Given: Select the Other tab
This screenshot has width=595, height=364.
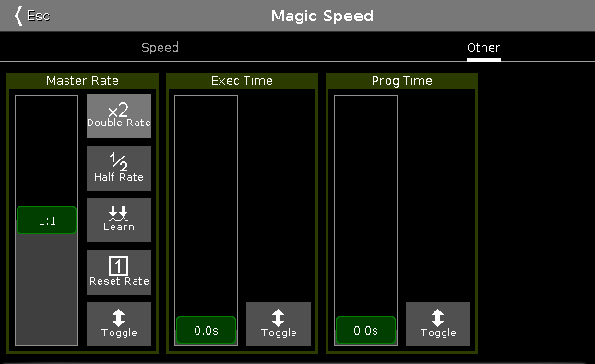Looking at the screenshot, I should pos(483,47).
